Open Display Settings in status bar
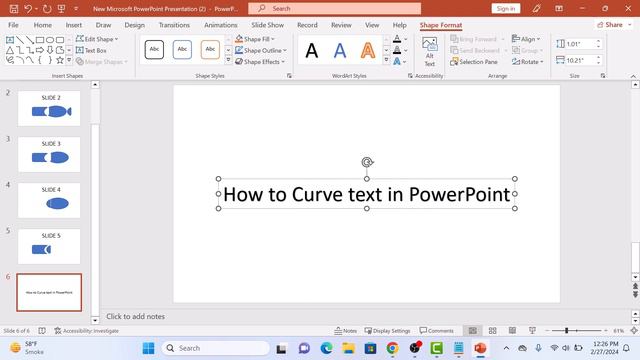 (x=387, y=331)
